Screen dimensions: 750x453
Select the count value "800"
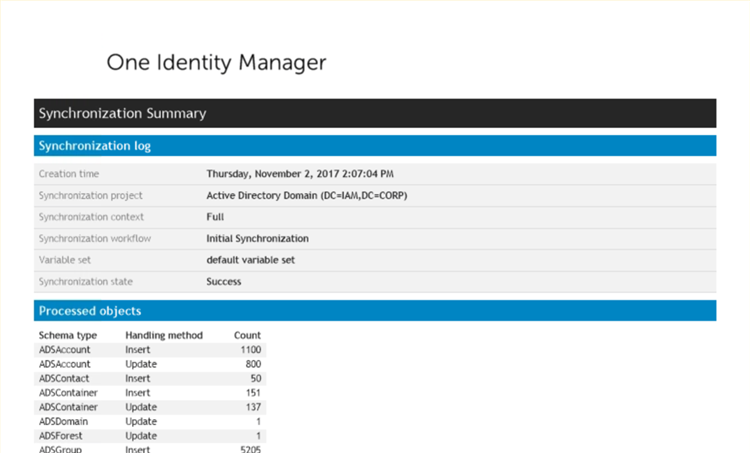pos(253,364)
